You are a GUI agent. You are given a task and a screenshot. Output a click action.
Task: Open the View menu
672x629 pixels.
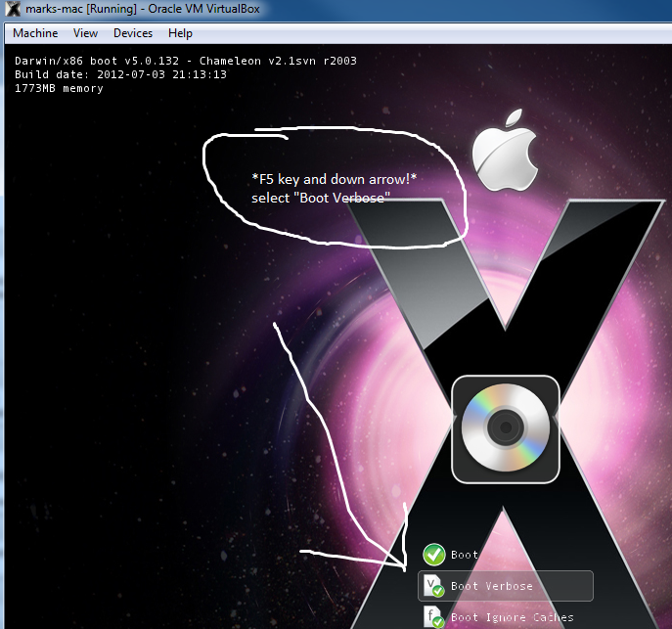pos(85,33)
